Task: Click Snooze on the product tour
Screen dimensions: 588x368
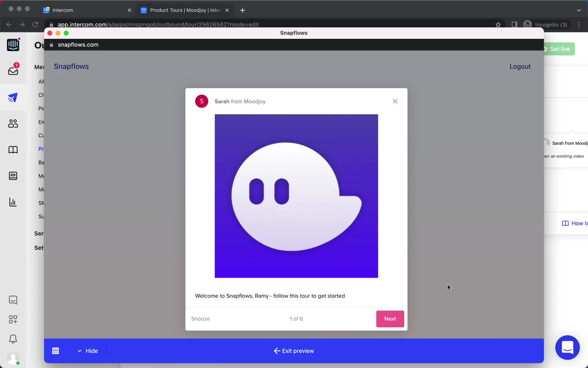Action: (x=200, y=318)
